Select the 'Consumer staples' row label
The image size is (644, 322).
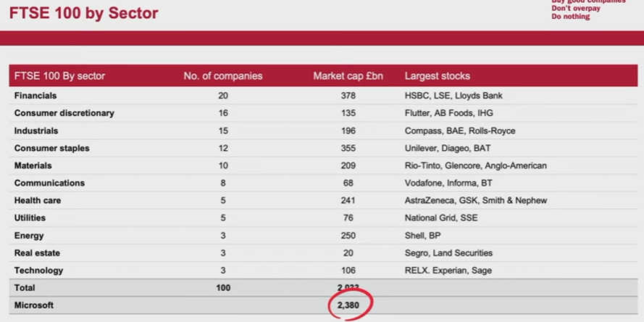51,148
